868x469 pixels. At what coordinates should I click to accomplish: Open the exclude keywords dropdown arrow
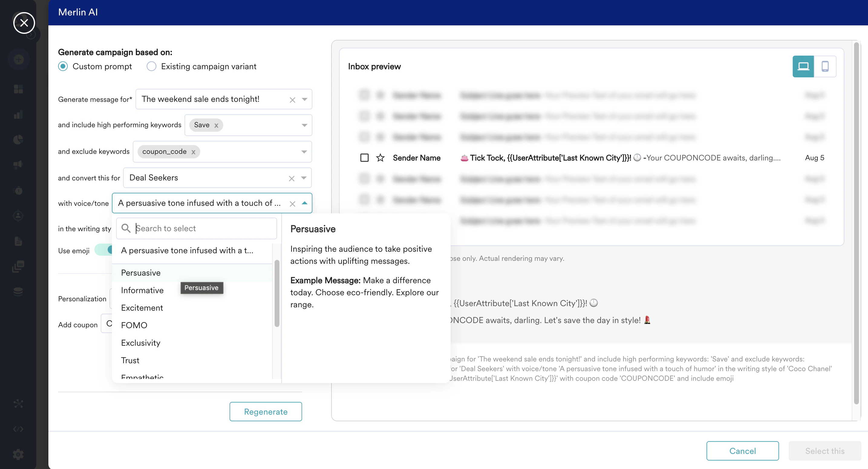tap(304, 151)
